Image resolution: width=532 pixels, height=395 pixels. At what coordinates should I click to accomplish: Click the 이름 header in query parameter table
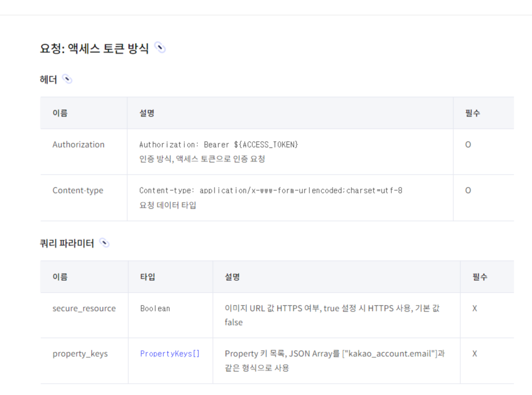60,276
